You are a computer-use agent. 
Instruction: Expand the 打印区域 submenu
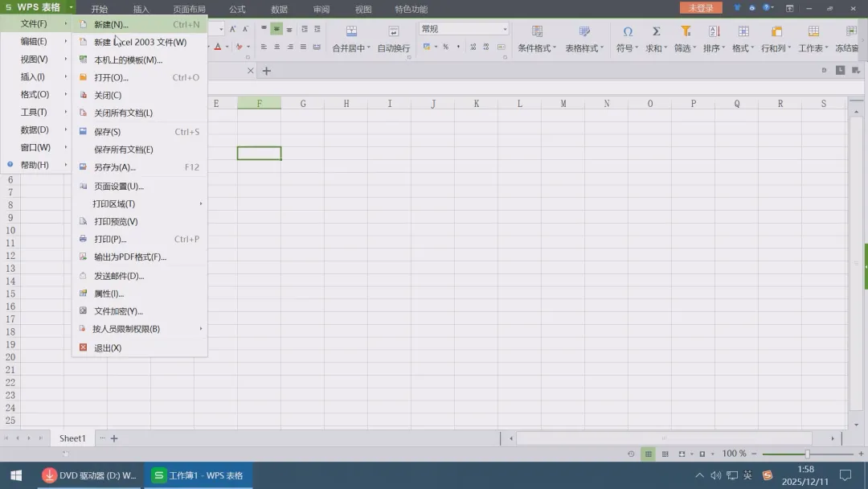click(140, 203)
